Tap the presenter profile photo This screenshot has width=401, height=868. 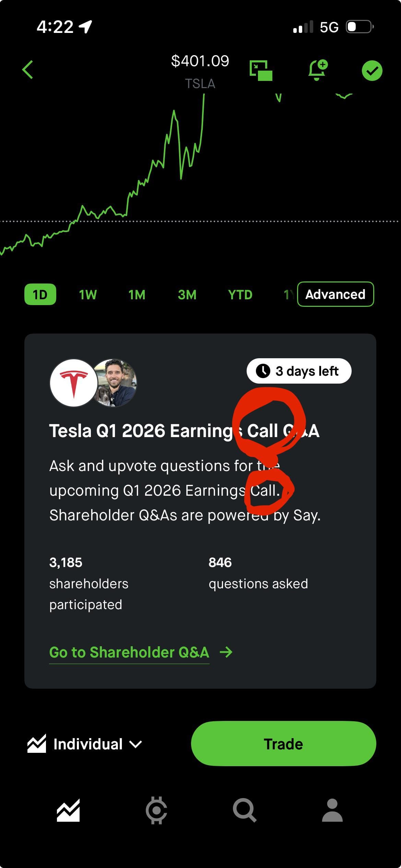click(115, 383)
